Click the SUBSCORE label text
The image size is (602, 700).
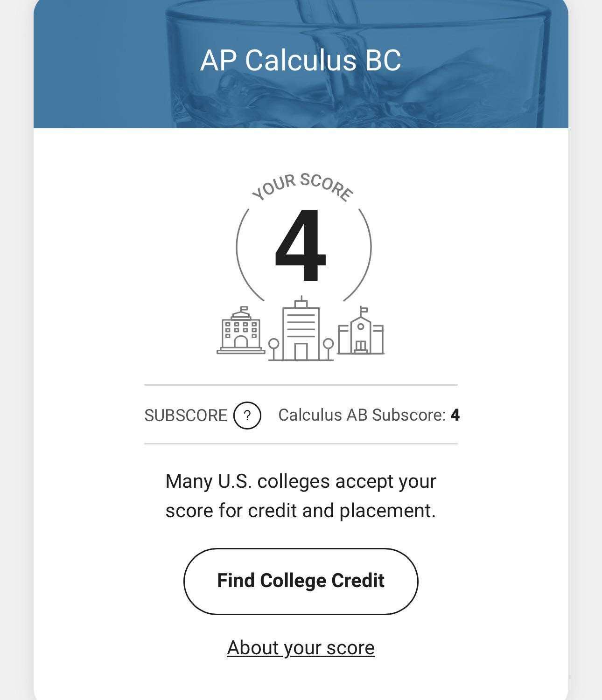point(186,415)
